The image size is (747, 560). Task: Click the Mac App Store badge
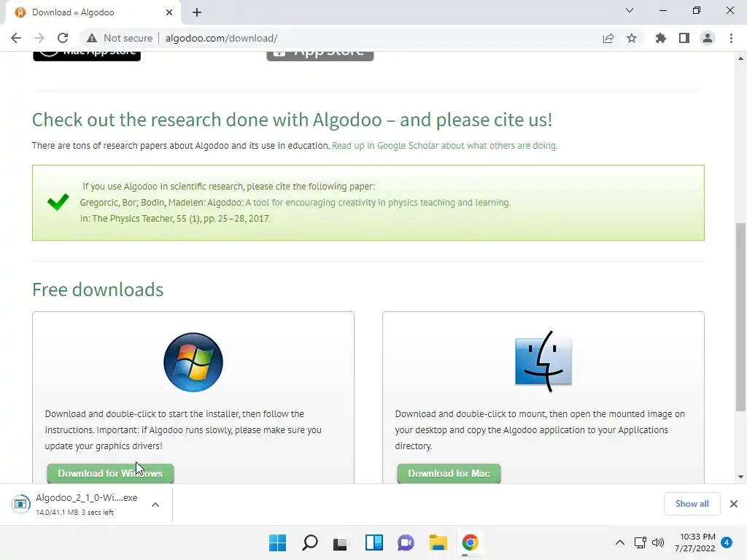point(87,55)
